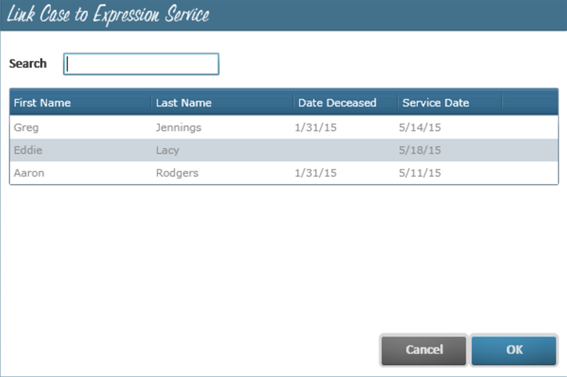Image resolution: width=567 pixels, height=377 pixels.
Task: Sort by First Name column header
Action: coord(80,103)
